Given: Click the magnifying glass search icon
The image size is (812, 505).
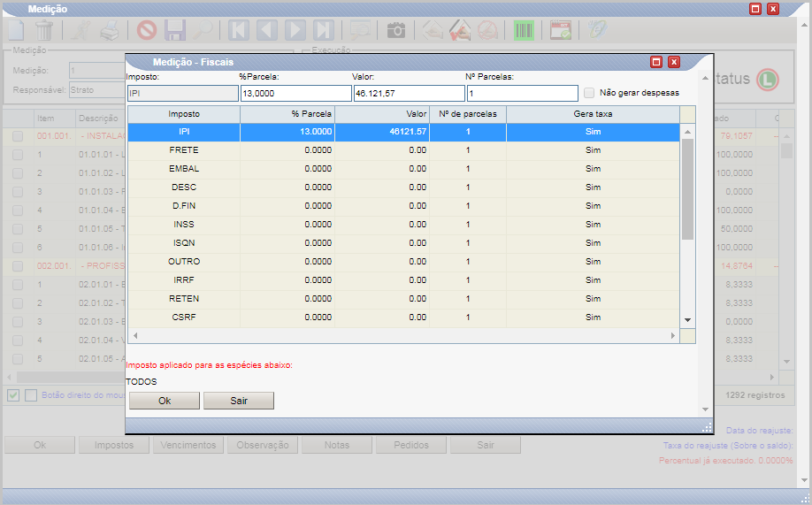Looking at the screenshot, I should click(x=203, y=30).
